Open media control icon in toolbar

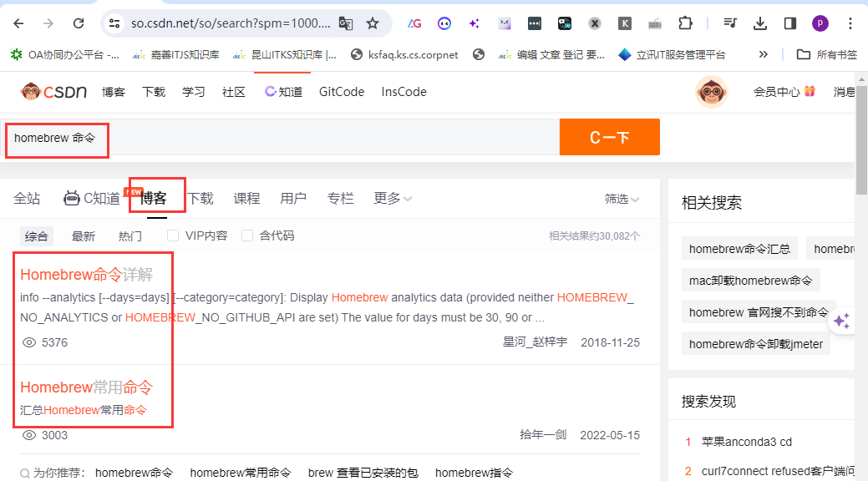[730, 23]
